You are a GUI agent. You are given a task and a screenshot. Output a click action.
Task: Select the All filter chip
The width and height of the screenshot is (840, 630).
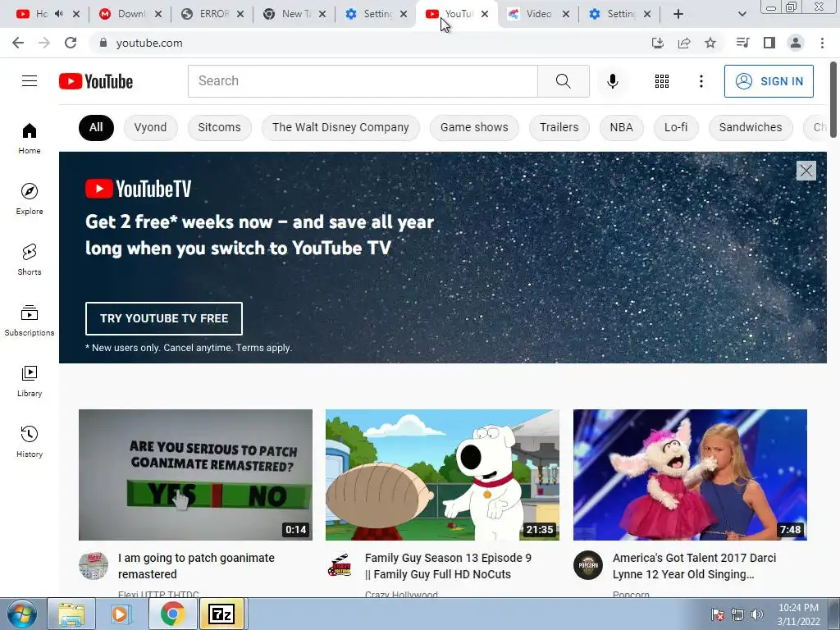(x=96, y=127)
